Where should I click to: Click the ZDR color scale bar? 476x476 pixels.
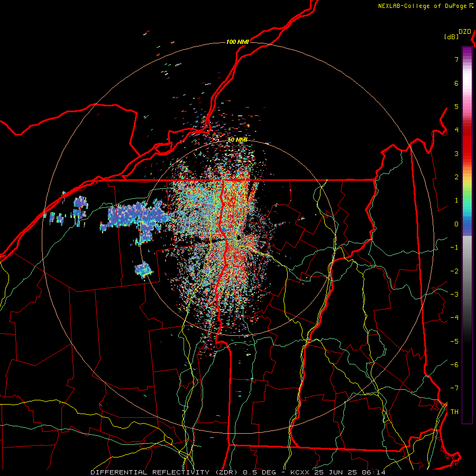(x=467, y=235)
